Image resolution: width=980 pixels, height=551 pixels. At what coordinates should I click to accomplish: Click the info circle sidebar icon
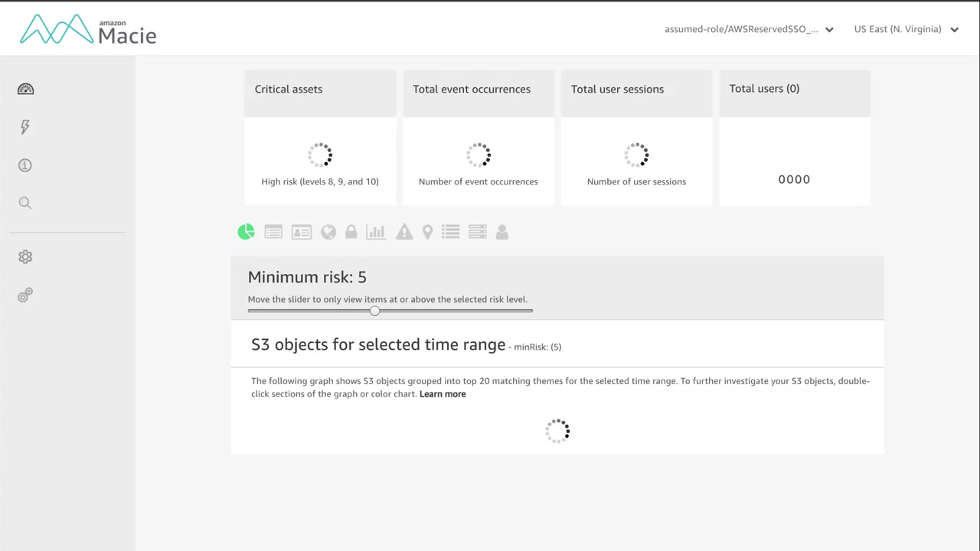pos(25,165)
